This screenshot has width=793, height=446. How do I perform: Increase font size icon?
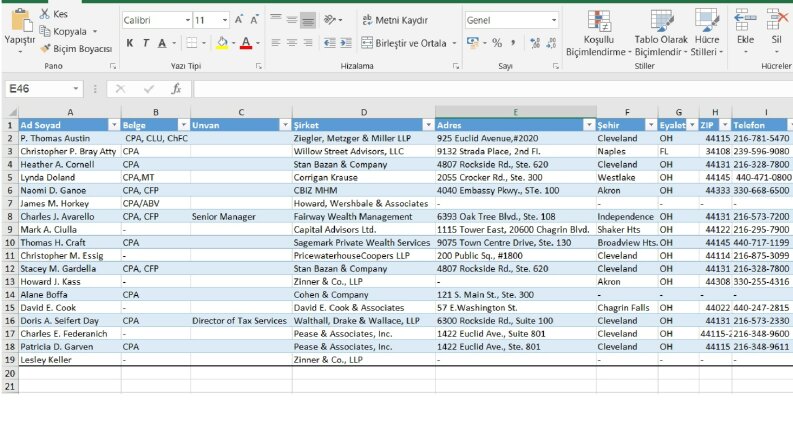pyautogui.click(x=239, y=20)
